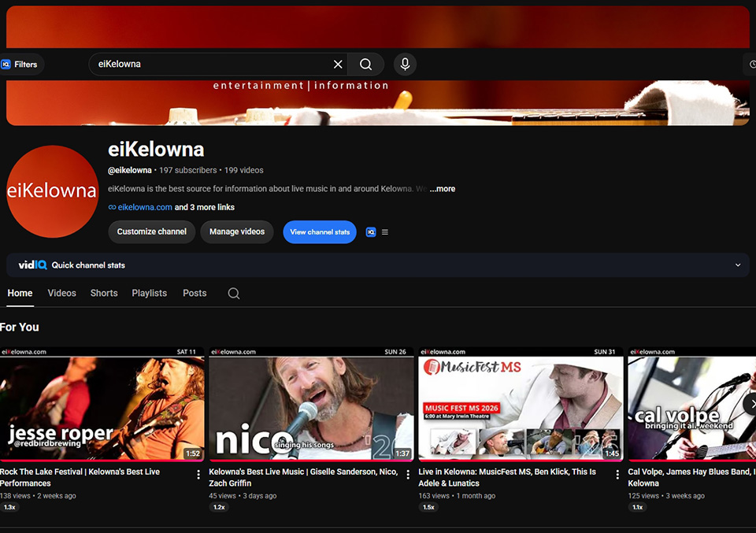Image resolution: width=756 pixels, height=533 pixels.
Task: Activate voice search microphone icon
Action: [x=405, y=64]
